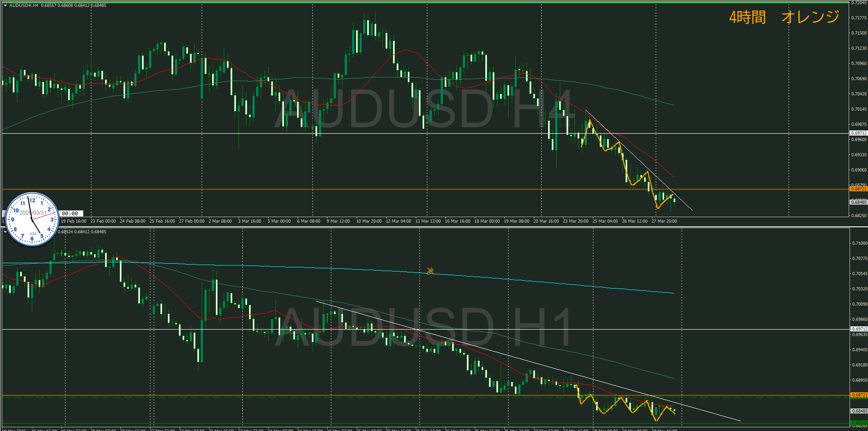Screen dimensions: 868x431
Task: Select the orange '4時間 オレンジ' text label
Action: pos(784,17)
